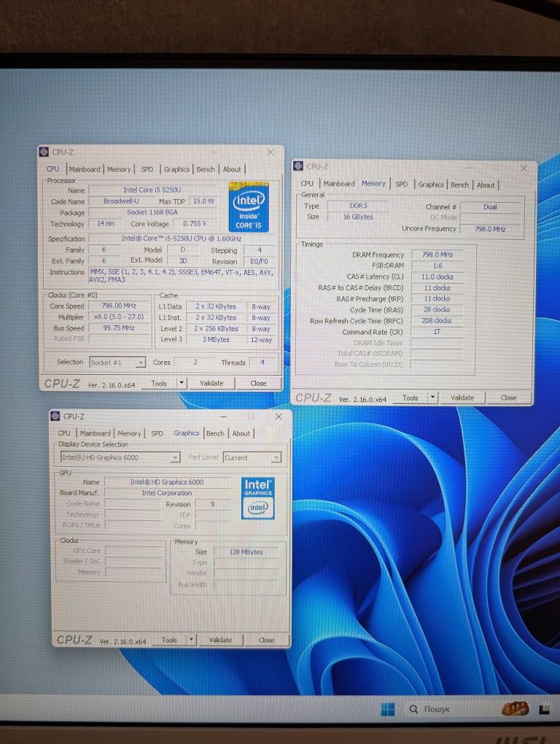Click the CPU-Z app icon in Memory window title bar
The image size is (560, 744).
click(298, 166)
